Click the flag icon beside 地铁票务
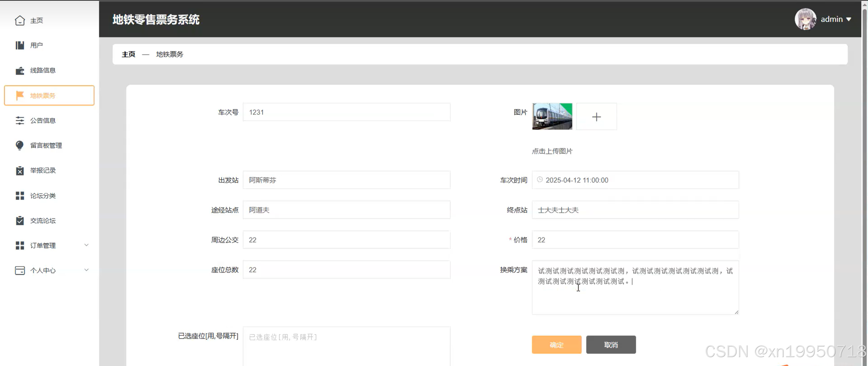 pos(20,95)
